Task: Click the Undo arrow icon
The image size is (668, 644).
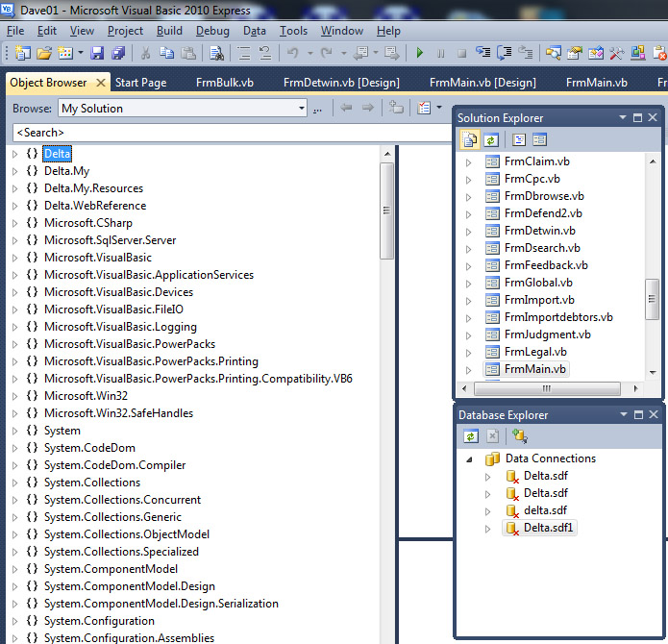Action: [293, 53]
